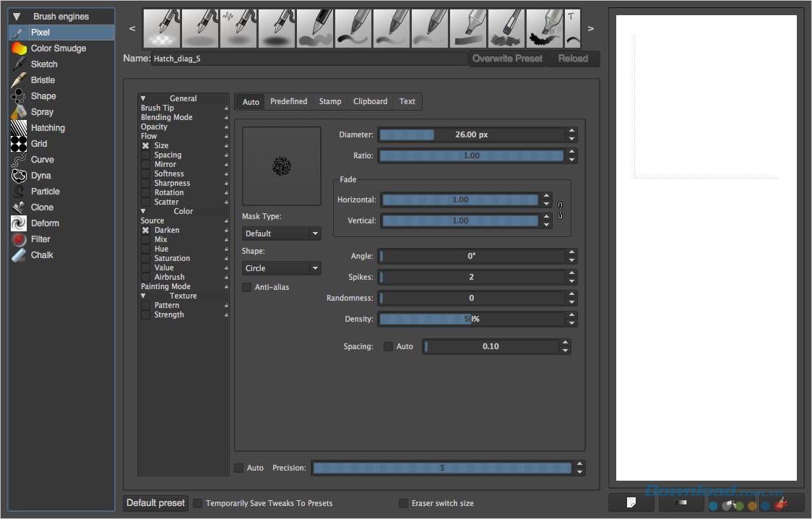Open the Stamp brush tip tab
The width and height of the screenshot is (812, 519).
(330, 101)
